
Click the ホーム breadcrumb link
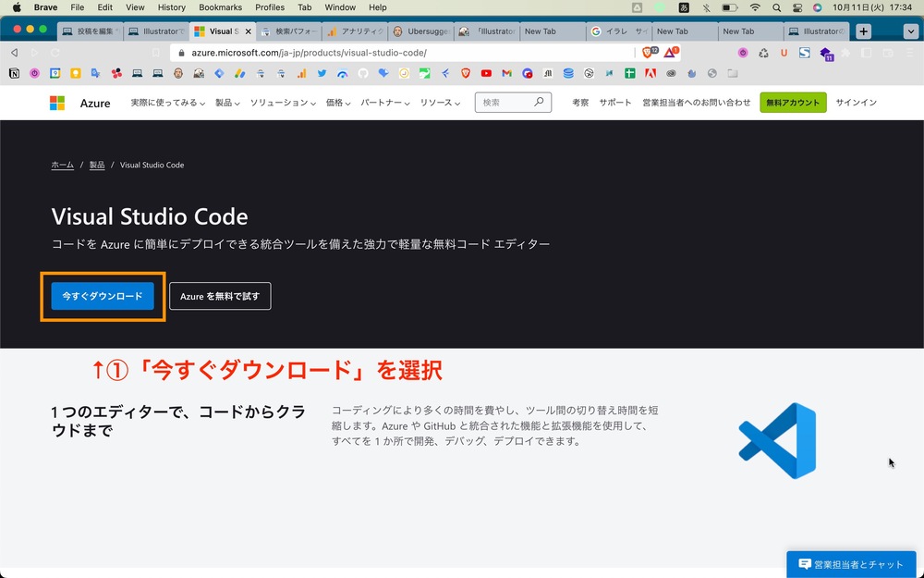click(x=62, y=165)
